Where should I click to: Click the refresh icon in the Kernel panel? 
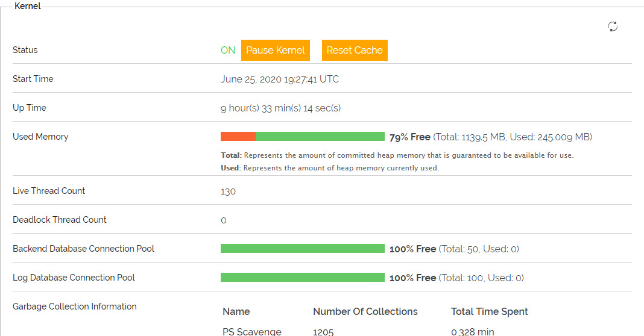pyautogui.click(x=613, y=26)
